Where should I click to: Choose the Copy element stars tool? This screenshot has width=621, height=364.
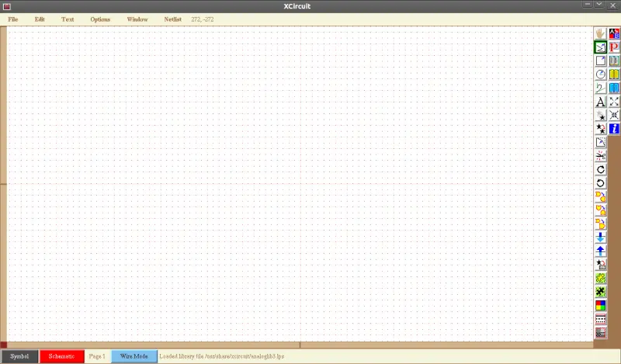click(600, 129)
